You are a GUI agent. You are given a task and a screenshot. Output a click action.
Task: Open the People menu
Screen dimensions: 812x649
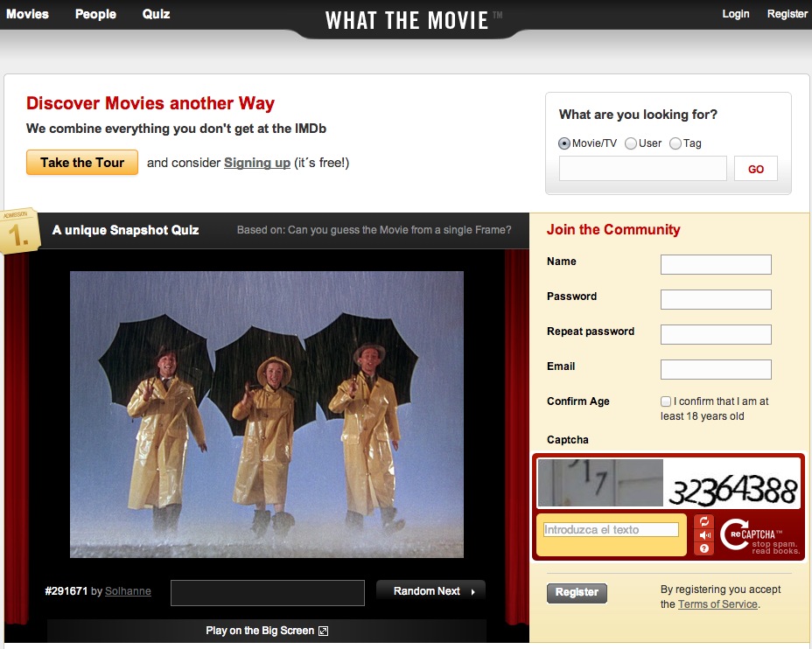(x=95, y=14)
